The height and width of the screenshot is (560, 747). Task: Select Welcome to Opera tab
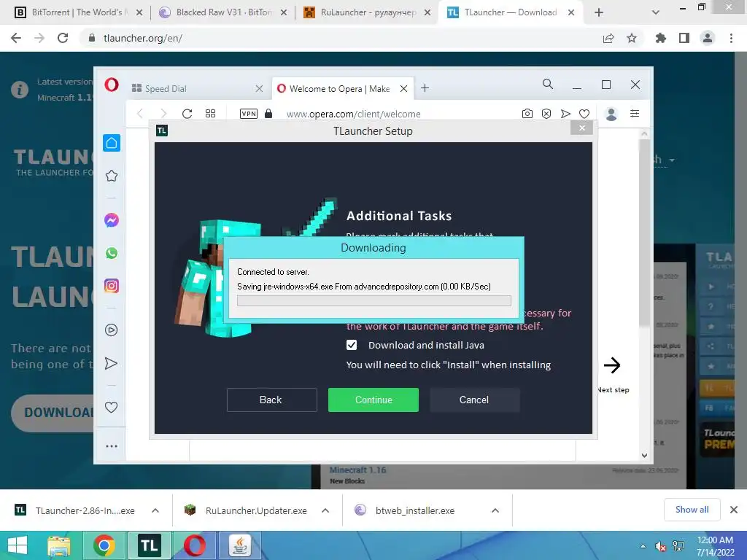pyautogui.click(x=342, y=88)
